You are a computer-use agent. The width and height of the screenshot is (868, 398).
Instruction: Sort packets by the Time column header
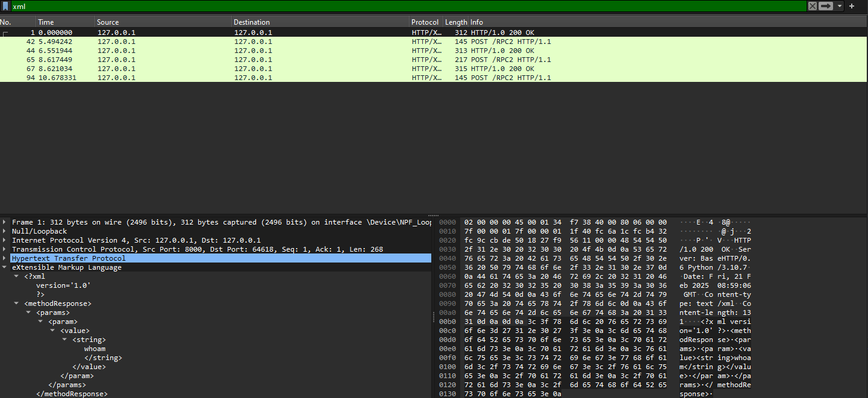point(66,22)
